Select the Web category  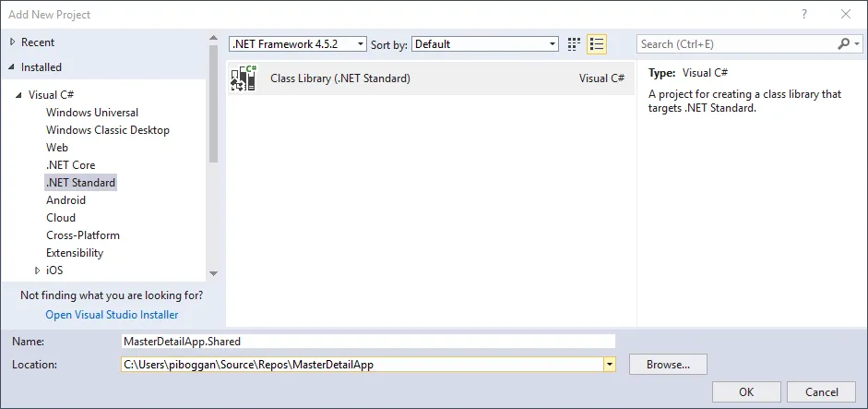click(57, 148)
